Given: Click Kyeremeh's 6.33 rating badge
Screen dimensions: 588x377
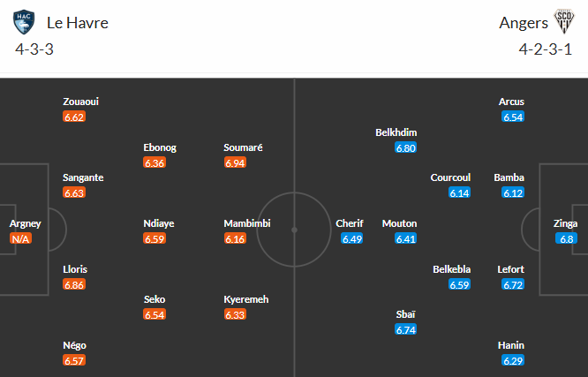Looking at the screenshot, I should click(x=235, y=314).
